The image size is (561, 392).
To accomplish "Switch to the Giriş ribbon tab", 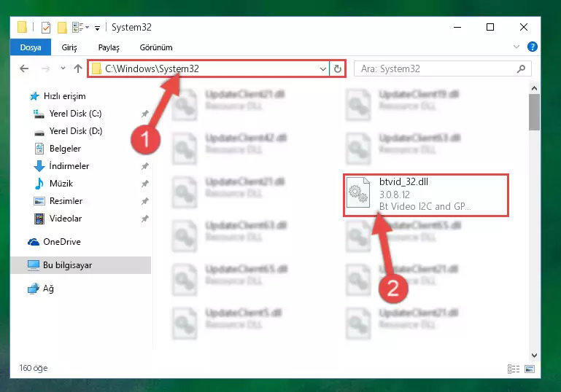I will 69,47.
